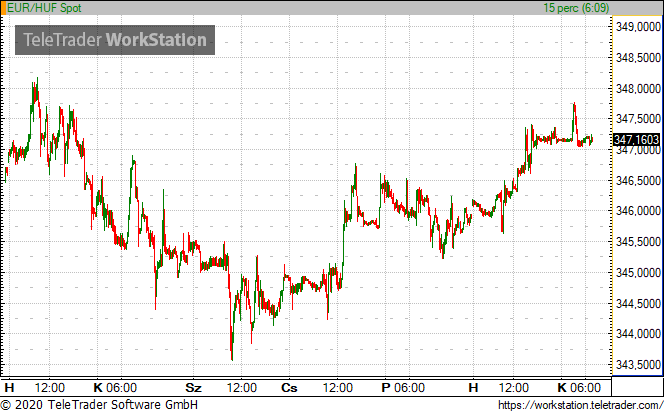Click the 346,0000 price axis label
Screen dimensions: 664x413
point(638,211)
